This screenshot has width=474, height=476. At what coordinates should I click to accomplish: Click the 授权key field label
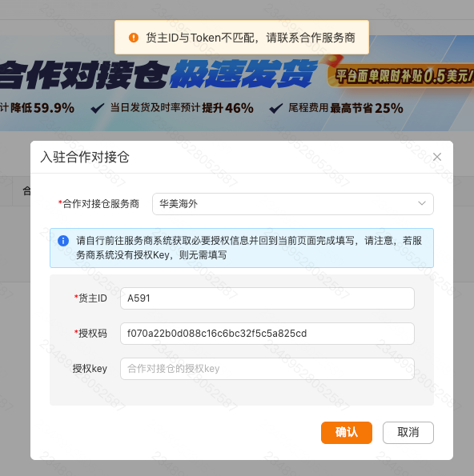tap(90, 369)
